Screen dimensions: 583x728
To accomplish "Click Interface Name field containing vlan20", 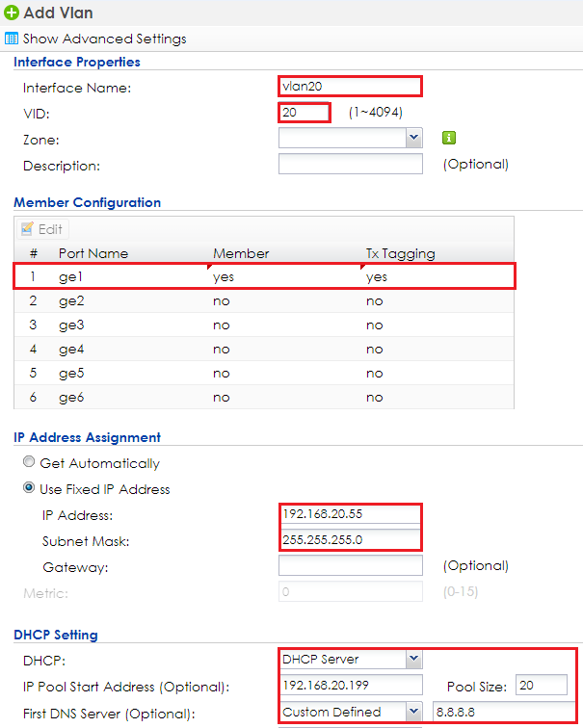I will click(x=350, y=87).
